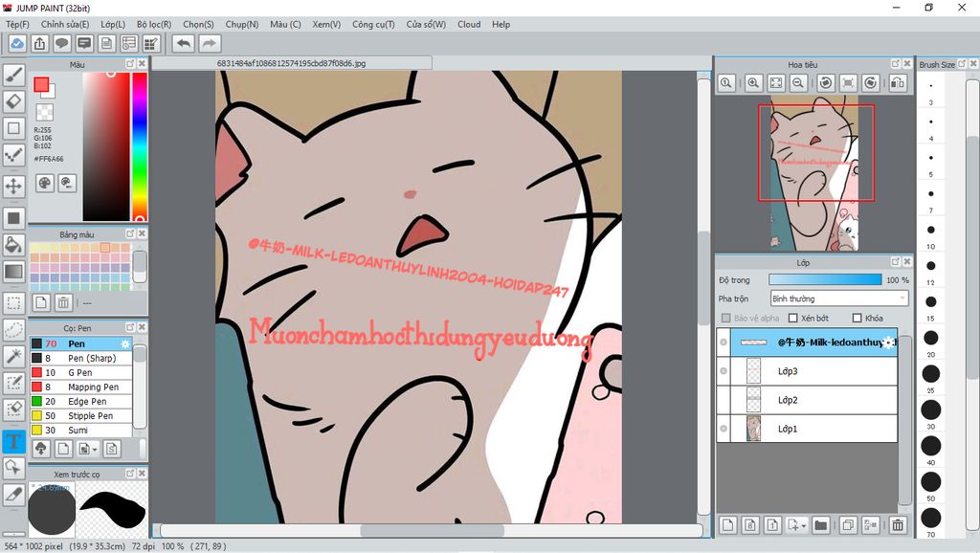This screenshot has width=980, height=553.
Task: Select the Stipple Pen brush
Action: coord(81,415)
